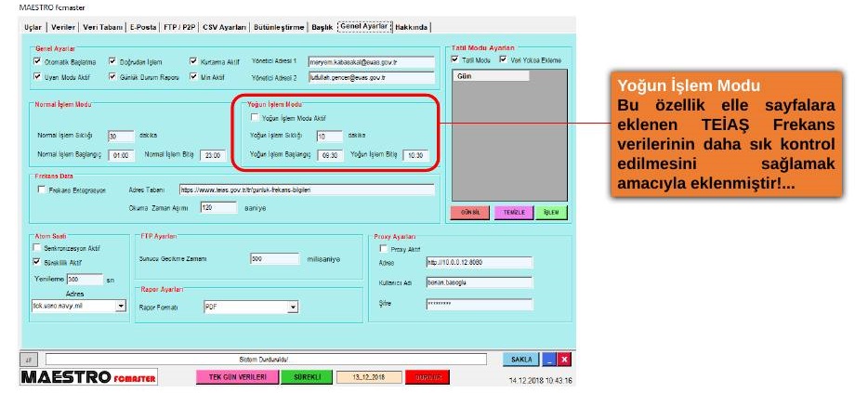This screenshot has height=393, width=868.
Task: Switch to the Veriler tab
Action: [x=63, y=27]
